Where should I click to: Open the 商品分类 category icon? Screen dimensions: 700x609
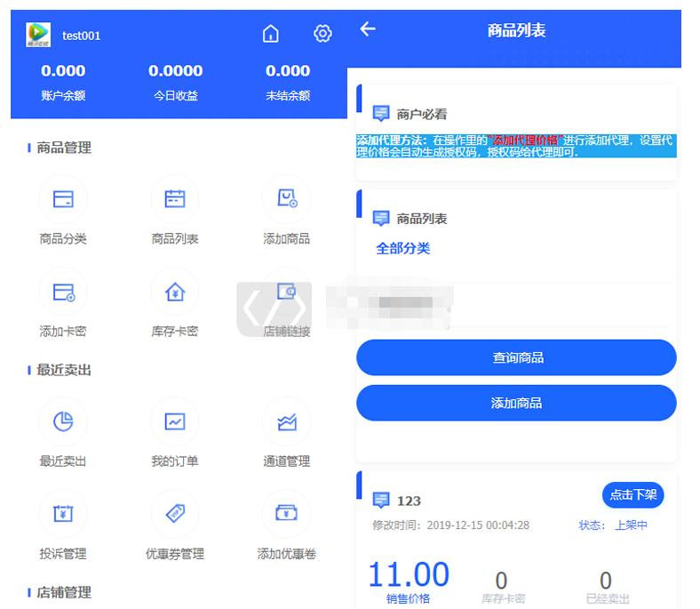[63, 199]
